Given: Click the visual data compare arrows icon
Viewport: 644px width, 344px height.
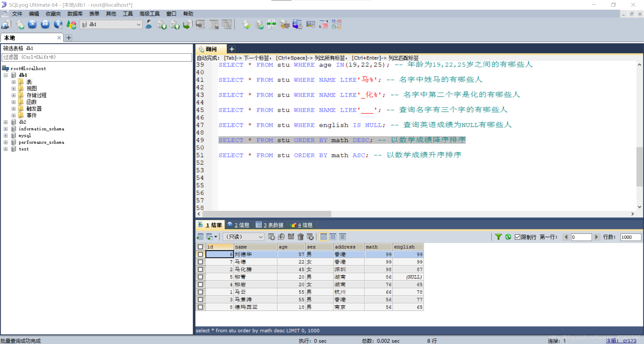Looking at the screenshot, I should (x=271, y=24).
